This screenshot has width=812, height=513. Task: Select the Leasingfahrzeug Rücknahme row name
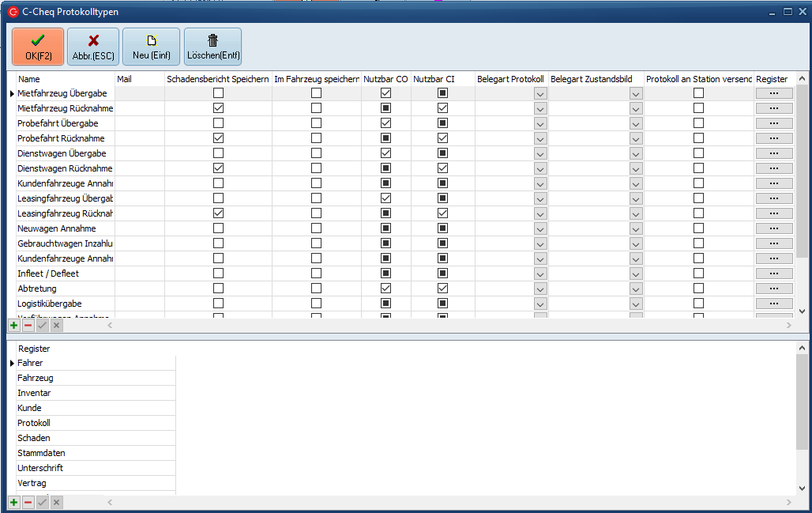click(65, 213)
